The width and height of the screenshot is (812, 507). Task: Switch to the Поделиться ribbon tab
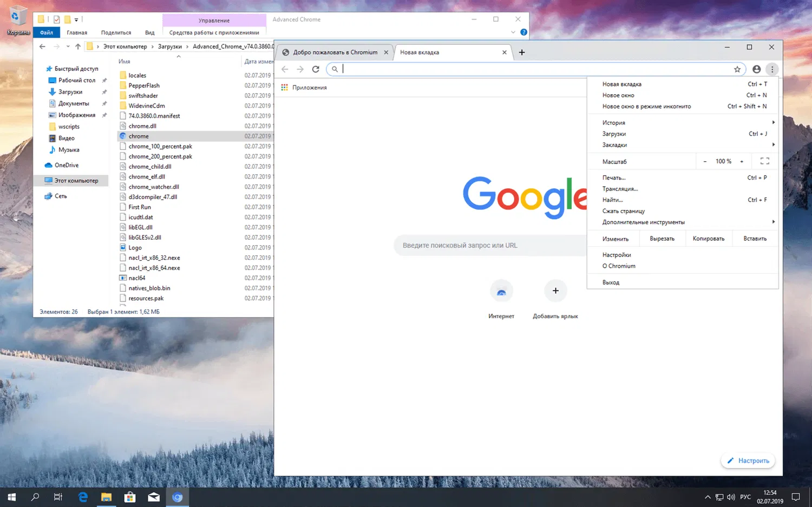click(116, 32)
